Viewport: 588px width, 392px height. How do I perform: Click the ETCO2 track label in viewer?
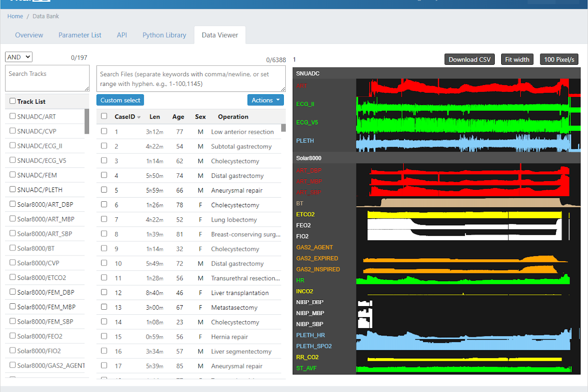tap(305, 215)
